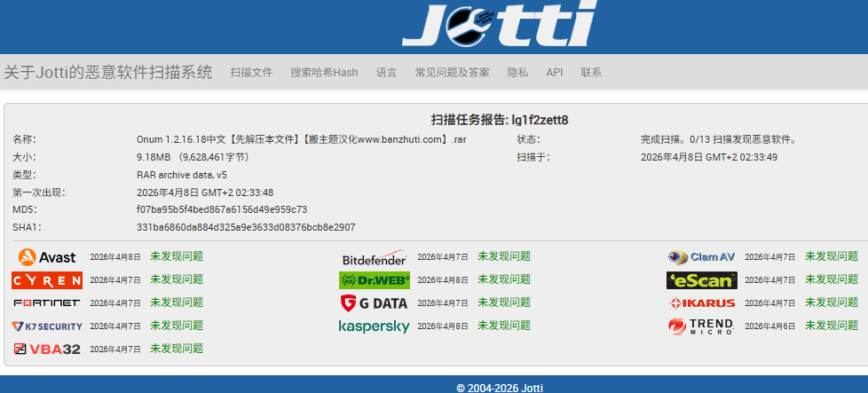The width and height of the screenshot is (868, 393).
Task: Click the scan report title lg1f2zett8
Action: (x=500, y=119)
